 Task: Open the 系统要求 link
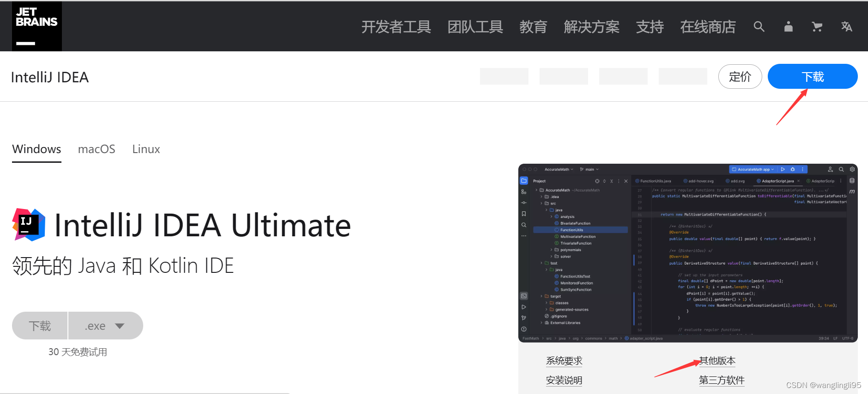point(564,361)
